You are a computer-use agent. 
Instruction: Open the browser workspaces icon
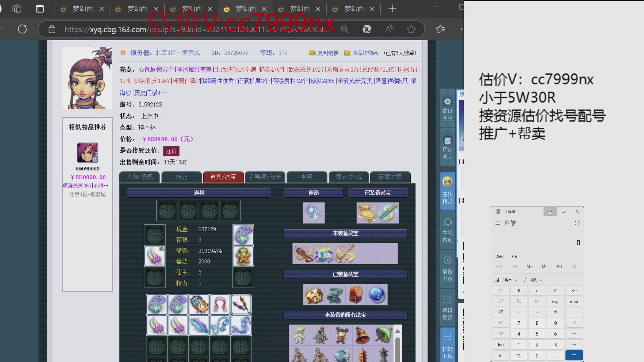pos(17,9)
